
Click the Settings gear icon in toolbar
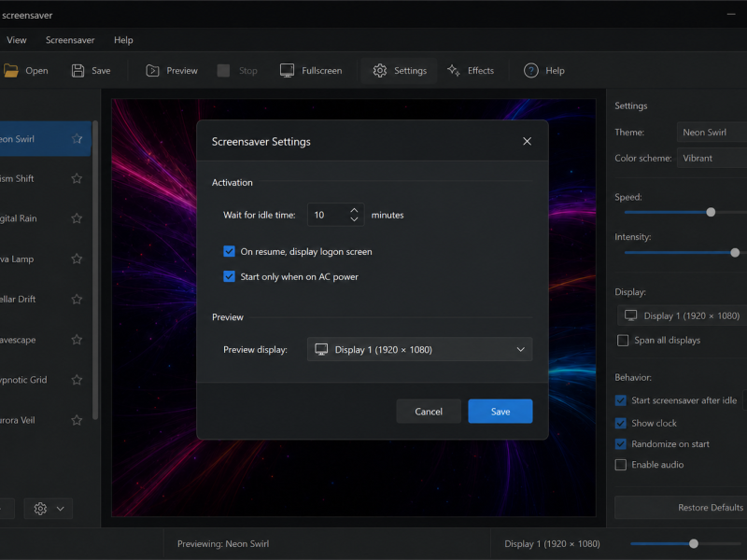(380, 71)
